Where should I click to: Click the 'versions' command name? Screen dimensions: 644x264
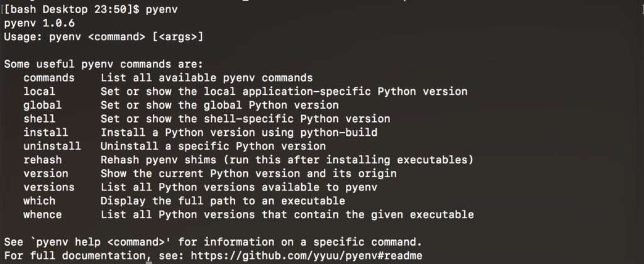(x=49, y=187)
